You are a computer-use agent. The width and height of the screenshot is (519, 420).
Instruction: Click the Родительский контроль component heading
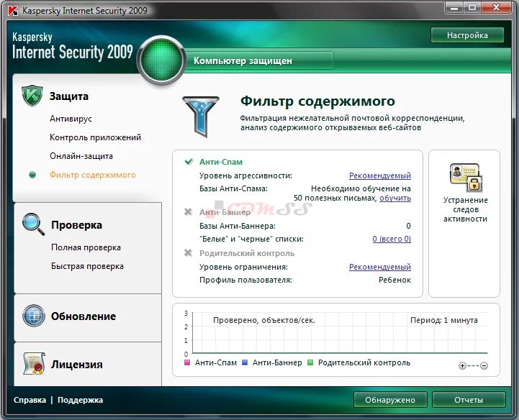click(247, 253)
